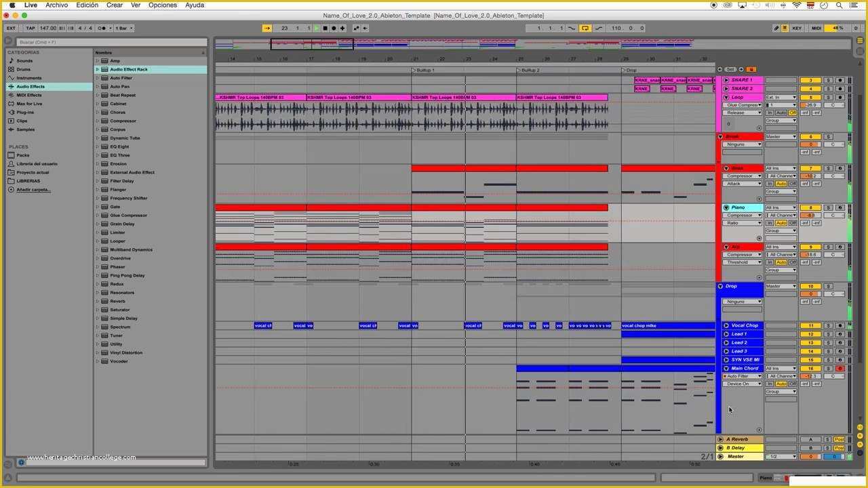Screen dimensions: 868x488
Task: Solo the SNARE 1 track
Action: point(828,80)
